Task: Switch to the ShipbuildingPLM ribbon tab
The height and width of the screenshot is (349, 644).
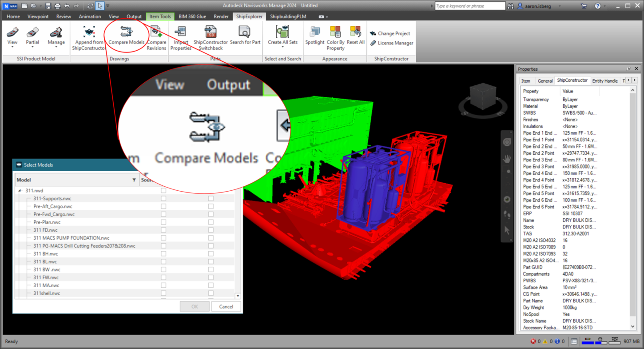Action: click(x=288, y=16)
